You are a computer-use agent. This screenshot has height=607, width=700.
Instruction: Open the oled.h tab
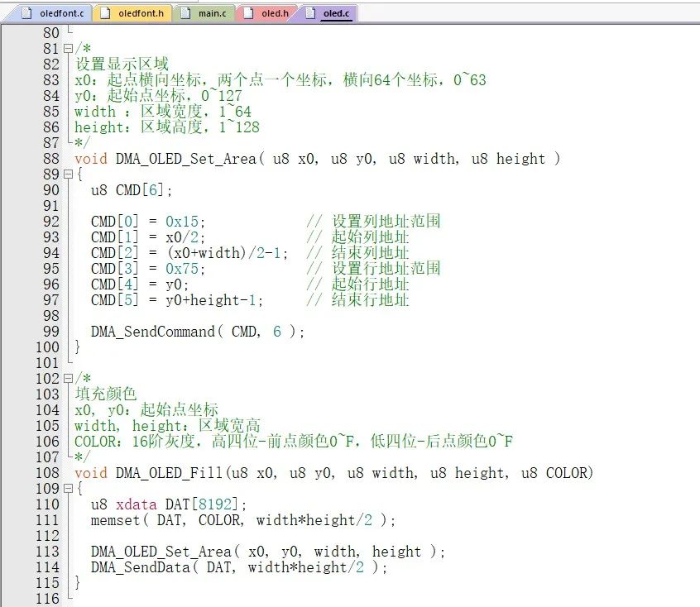pos(266,13)
